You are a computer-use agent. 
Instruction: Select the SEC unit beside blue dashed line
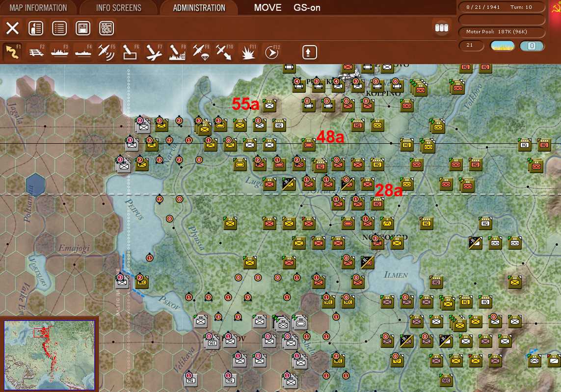142,282
